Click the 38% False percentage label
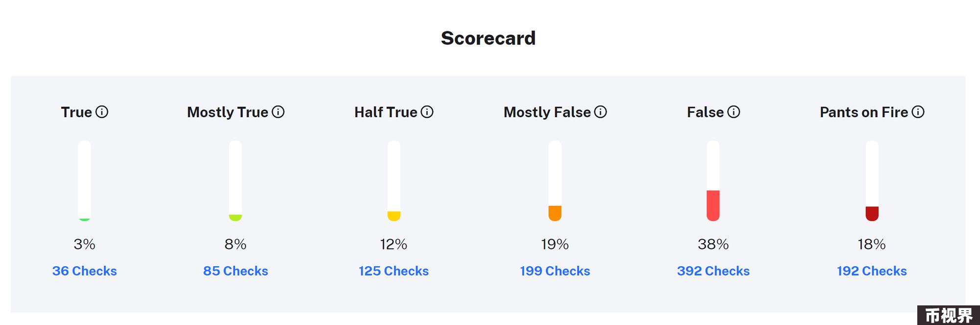This screenshot has width=980, height=325. pyautogui.click(x=713, y=244)
